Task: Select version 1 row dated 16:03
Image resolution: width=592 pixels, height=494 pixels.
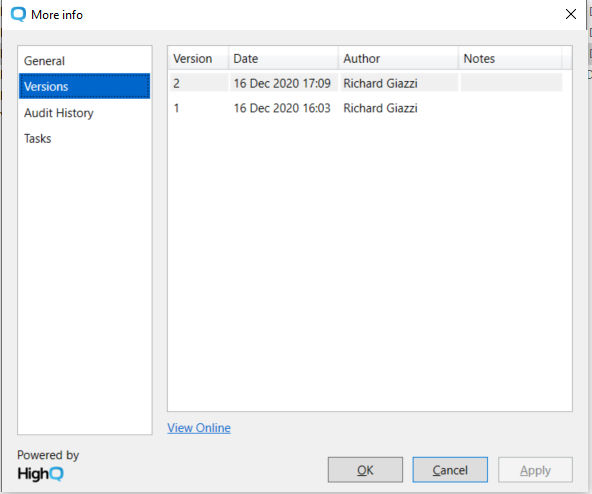Action: [365, 108]
